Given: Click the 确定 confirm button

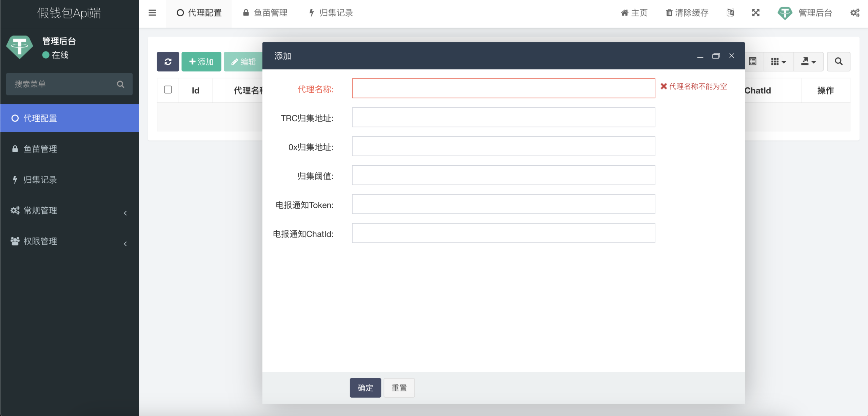Looking at the screenshot, I should [x=365, y=388].
